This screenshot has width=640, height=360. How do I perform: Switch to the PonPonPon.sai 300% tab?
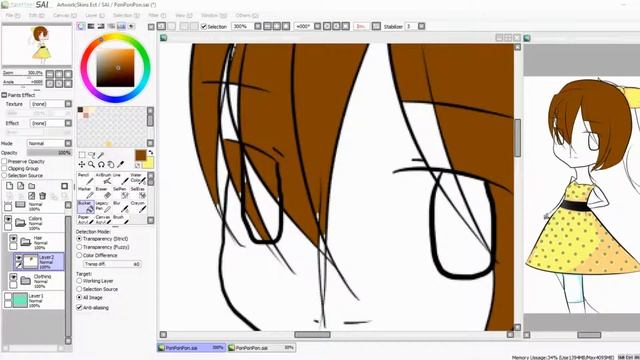tap(191, 348)
